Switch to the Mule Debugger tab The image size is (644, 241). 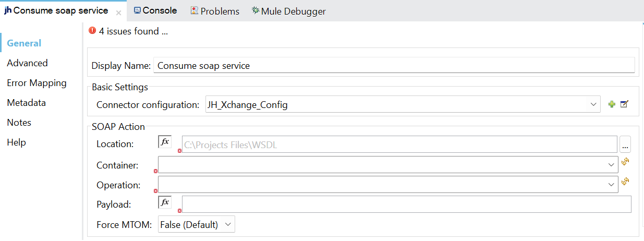point(288,11)
